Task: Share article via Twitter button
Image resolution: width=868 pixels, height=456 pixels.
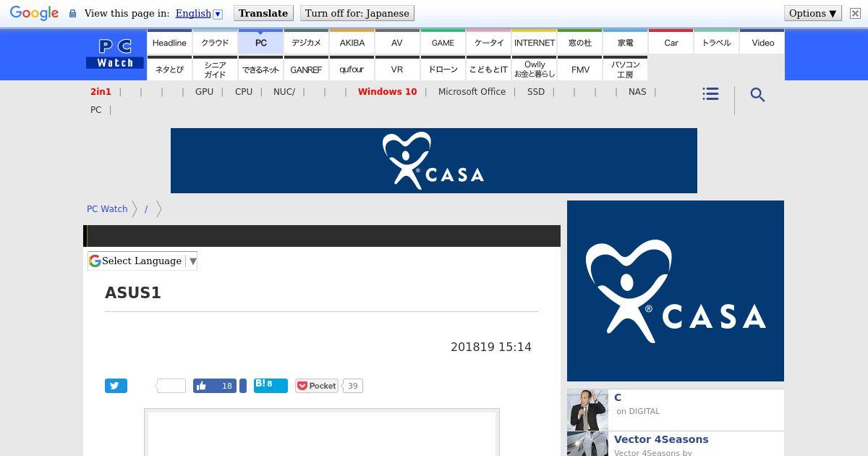Action: click(116, 386)
